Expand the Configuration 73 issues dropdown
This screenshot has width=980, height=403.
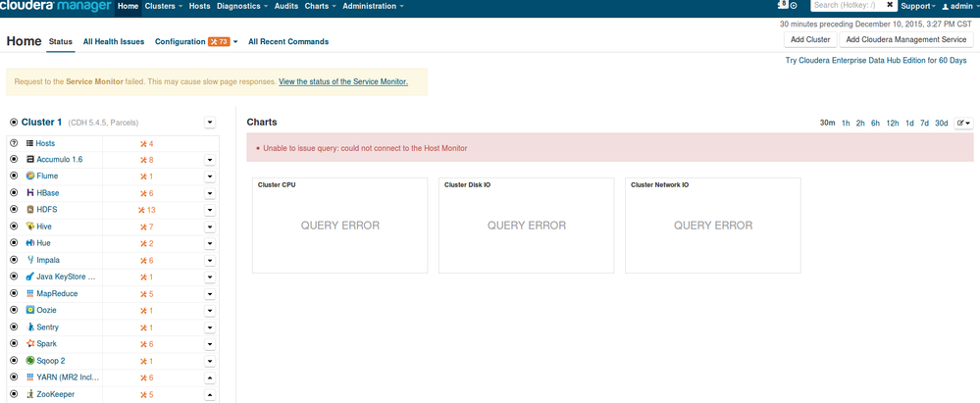point(235,42)
